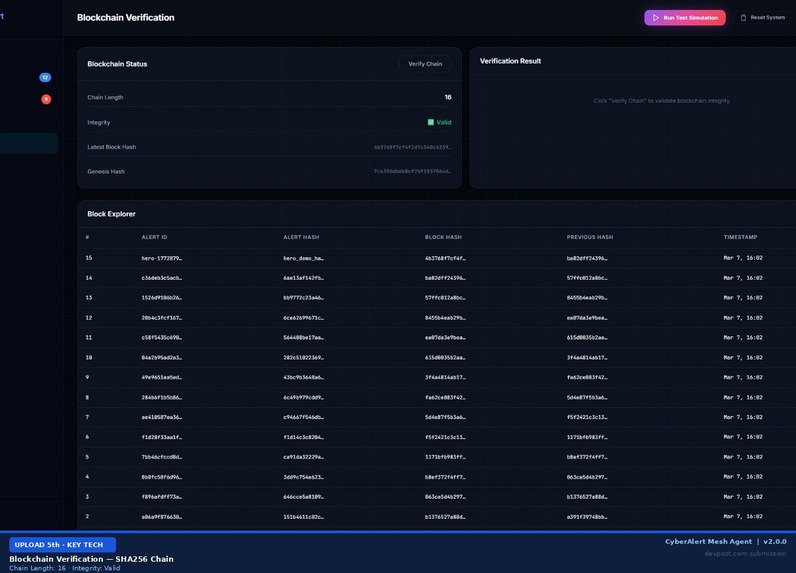Screen dimensions: 796x573
Task: Select alert ID f896afdff73a…
Action: click(161, 497)
